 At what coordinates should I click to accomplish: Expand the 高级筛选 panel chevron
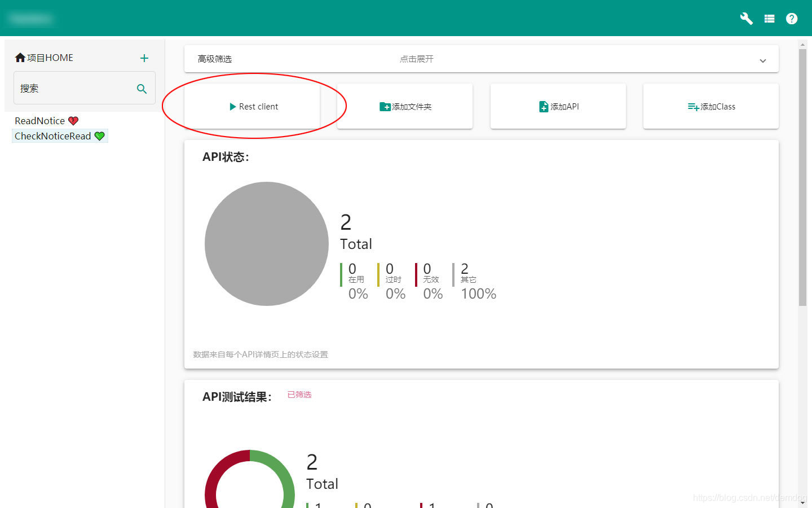762,60
